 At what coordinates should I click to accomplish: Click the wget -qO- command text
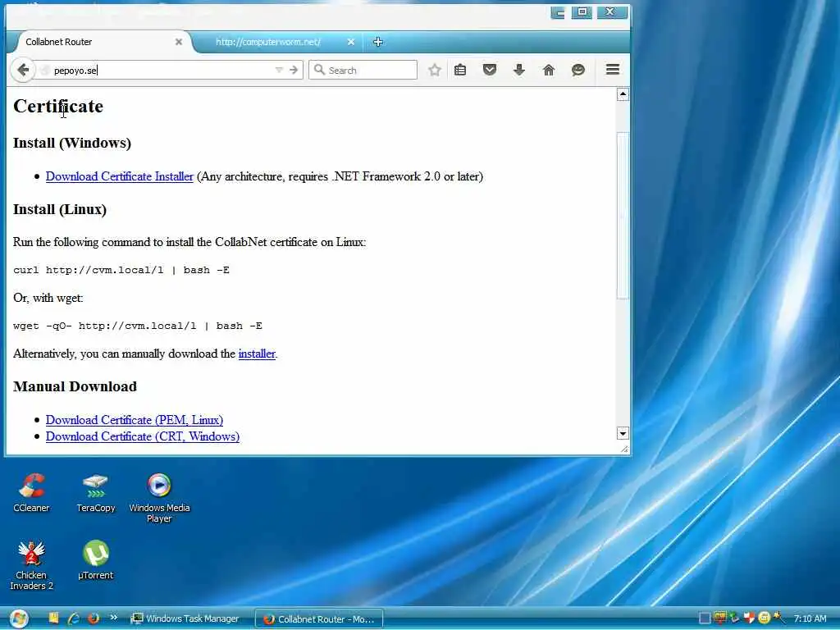(138, 326)
